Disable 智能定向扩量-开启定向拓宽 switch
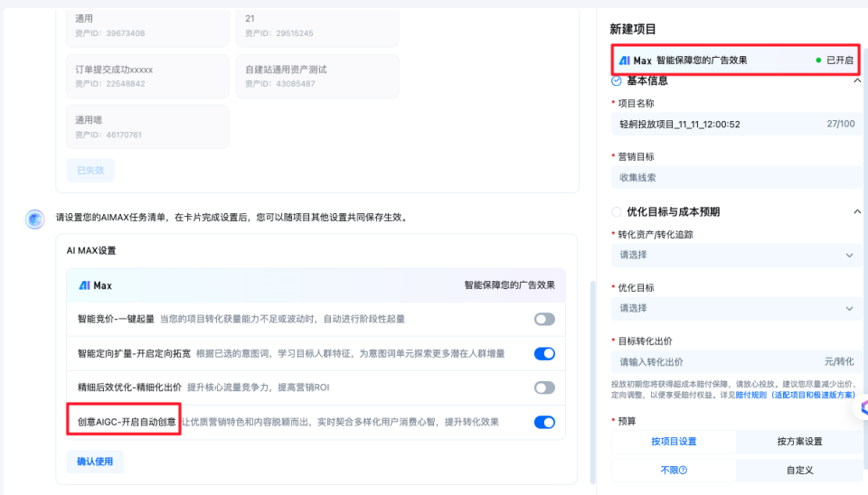 pyautogui.click(x=544, y=353)
